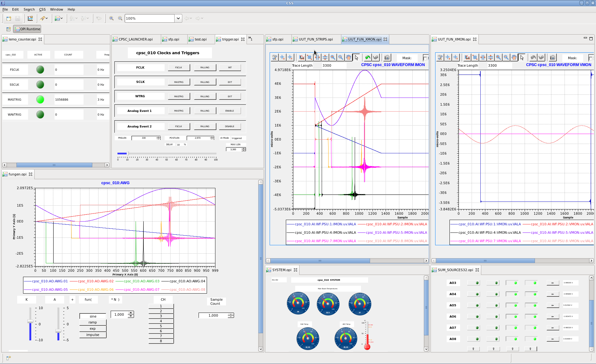Toggle third LED button in AO5 row
This screenshot has width=596, height=364.
click(x=512, y=305)
